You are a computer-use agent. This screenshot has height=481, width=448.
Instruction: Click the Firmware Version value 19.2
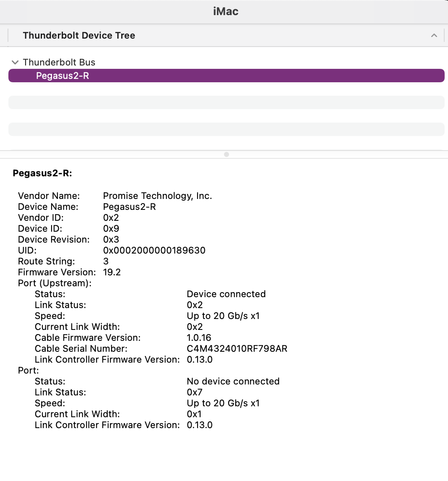click(x=112, y=272)
